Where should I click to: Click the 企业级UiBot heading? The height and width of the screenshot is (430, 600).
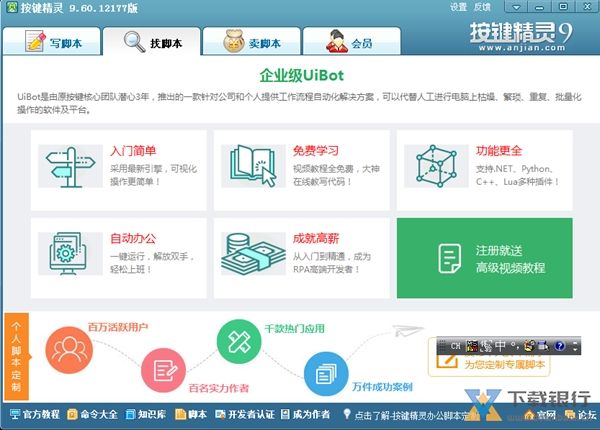[302, 75]
